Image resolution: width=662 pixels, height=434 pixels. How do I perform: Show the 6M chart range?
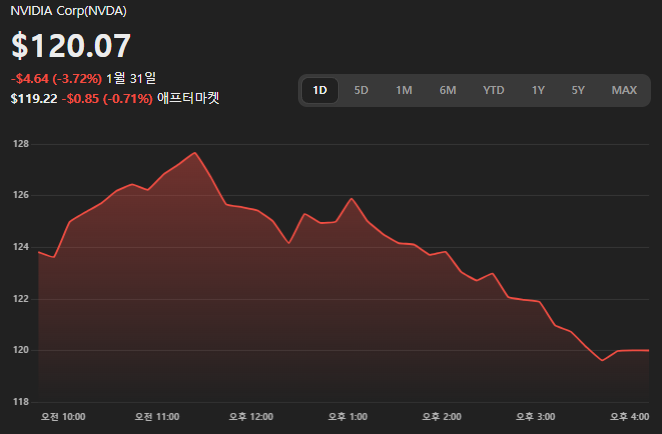pos(448,90)
